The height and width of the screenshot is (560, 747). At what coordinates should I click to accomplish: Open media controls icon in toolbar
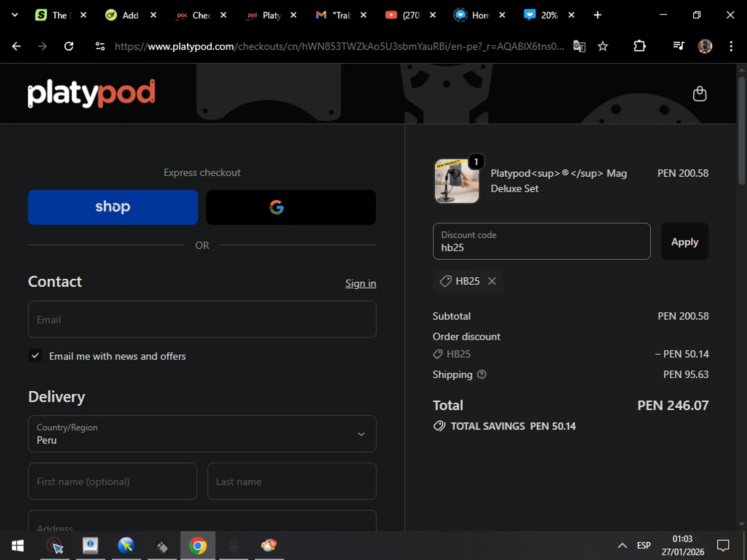(678, 46)
